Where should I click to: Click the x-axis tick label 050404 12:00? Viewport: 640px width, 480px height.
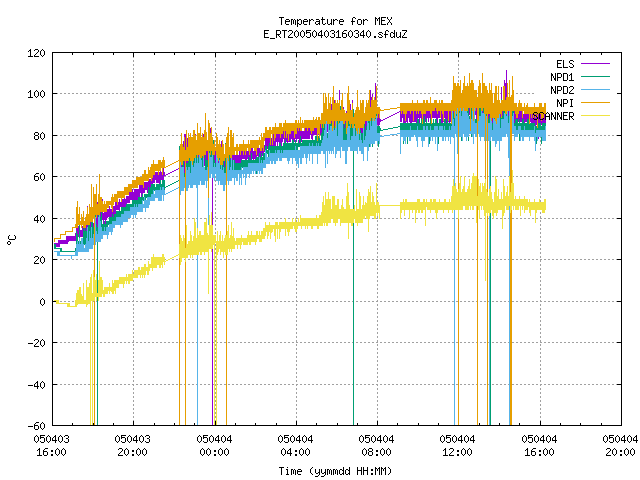[457, 446]
